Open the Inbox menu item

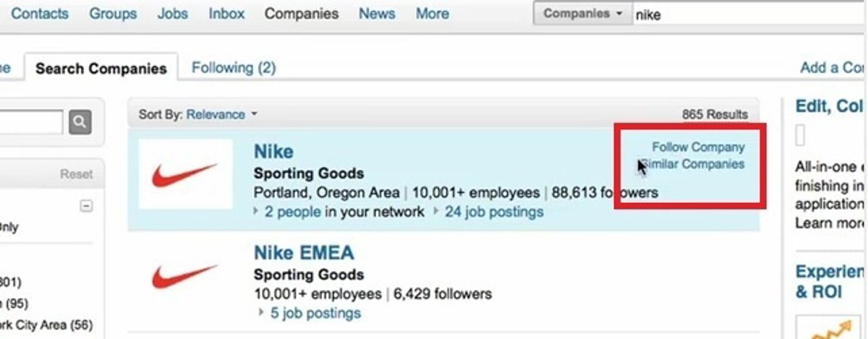point(226,14)
